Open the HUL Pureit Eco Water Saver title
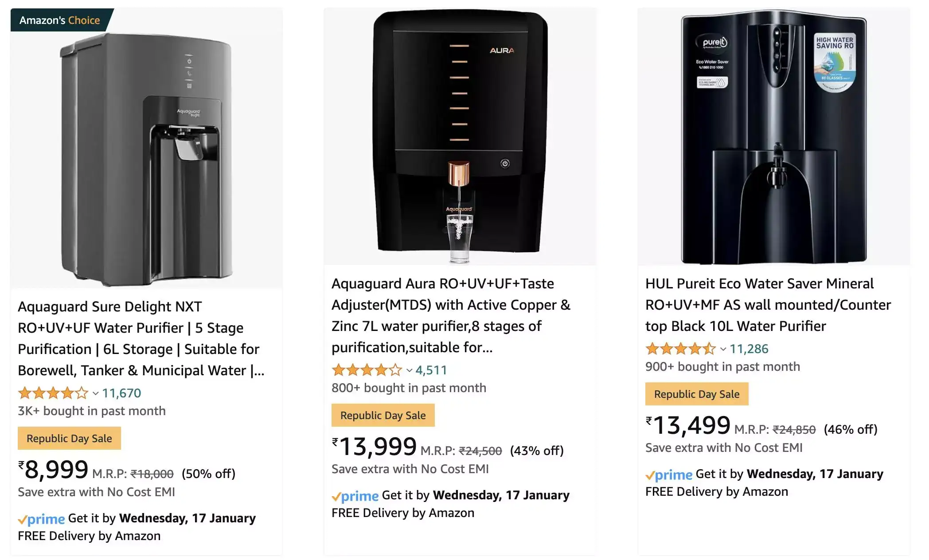This screenshot has height=560, width=929. tap(768, 304)
